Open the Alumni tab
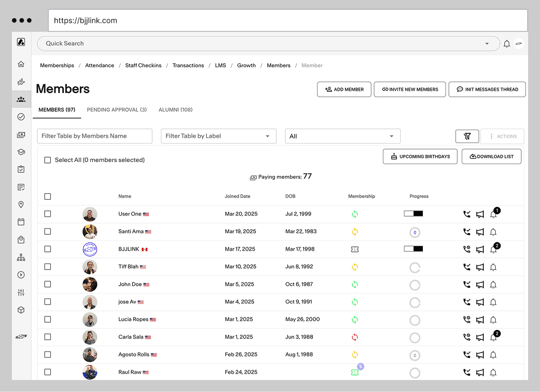 (175, 110)
